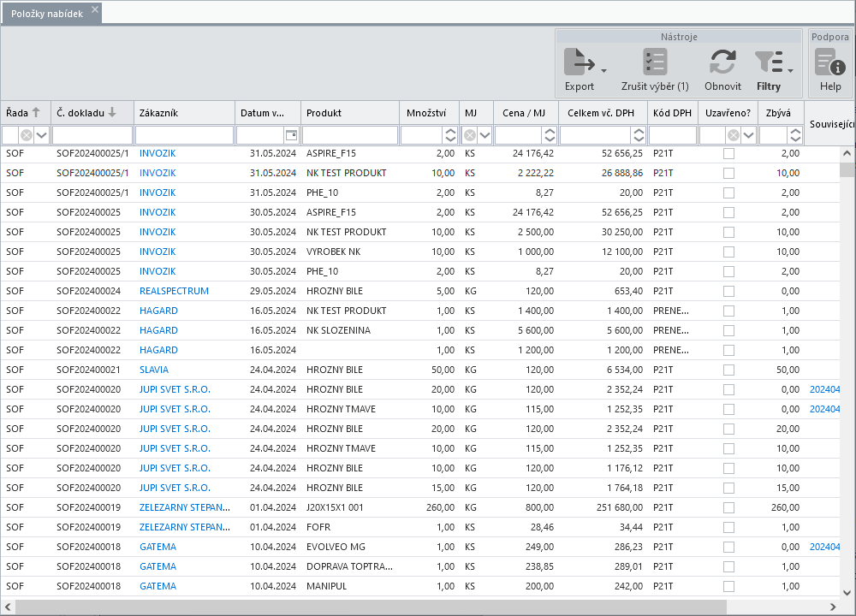
Task: Tick Uzavřeno? checkbox for SLAVIA row
Action: coord(728,370)
